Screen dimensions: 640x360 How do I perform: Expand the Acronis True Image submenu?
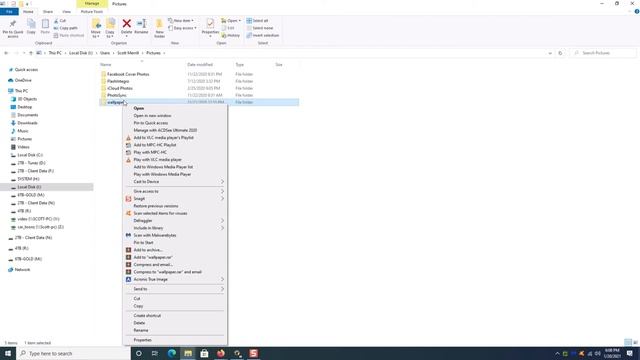point(175,279)
